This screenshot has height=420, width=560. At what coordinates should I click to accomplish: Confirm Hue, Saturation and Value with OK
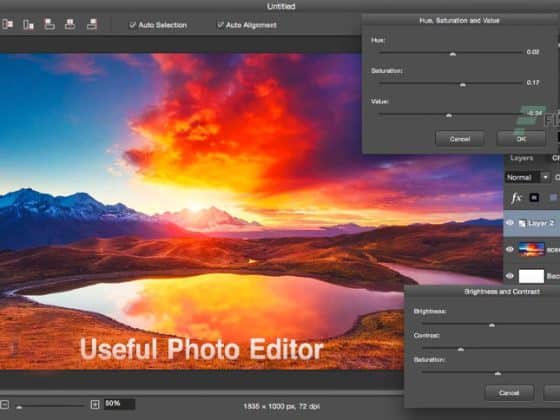(521, 139)
